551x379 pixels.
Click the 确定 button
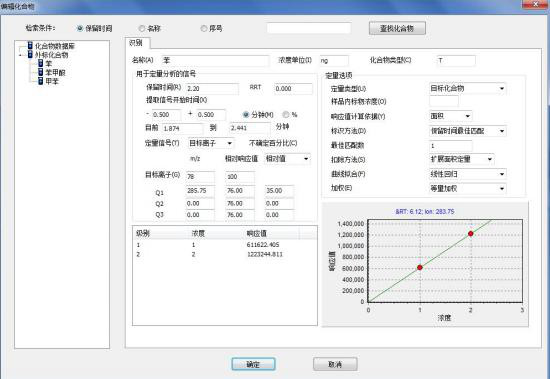pos(253,364)
